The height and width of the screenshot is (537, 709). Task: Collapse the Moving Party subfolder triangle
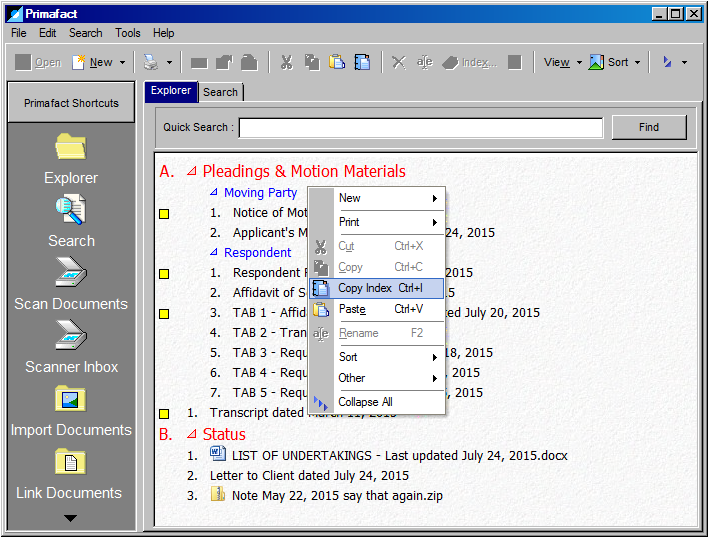[x=214, y=192]
